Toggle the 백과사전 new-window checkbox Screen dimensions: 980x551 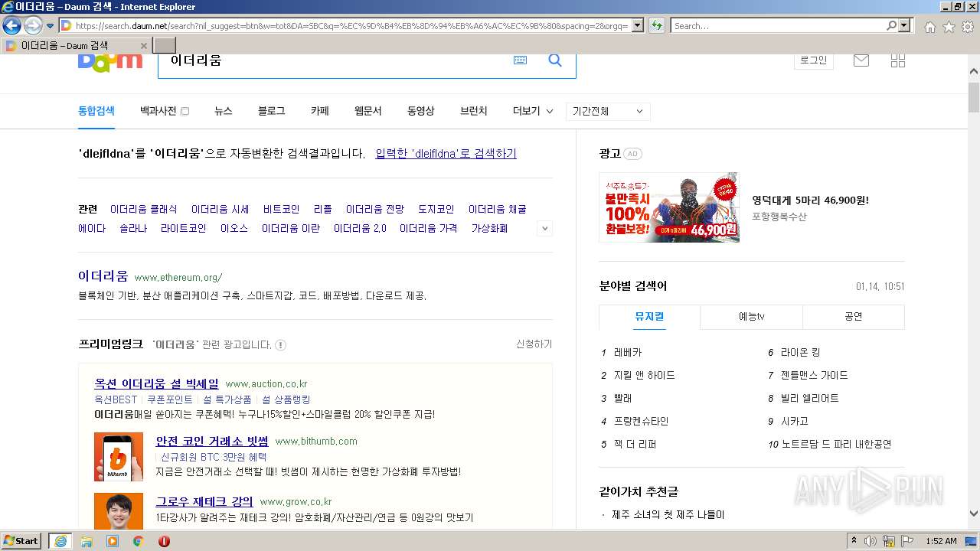[185, 112]
